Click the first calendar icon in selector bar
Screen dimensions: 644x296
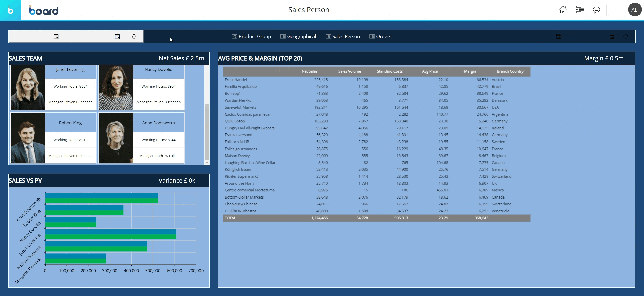point(56,37)
